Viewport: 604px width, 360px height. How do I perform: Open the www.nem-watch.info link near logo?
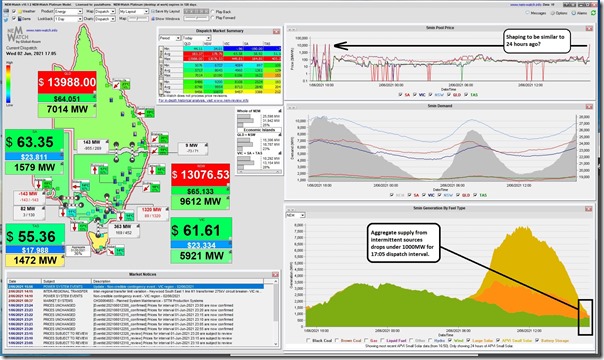click(42, 30)
